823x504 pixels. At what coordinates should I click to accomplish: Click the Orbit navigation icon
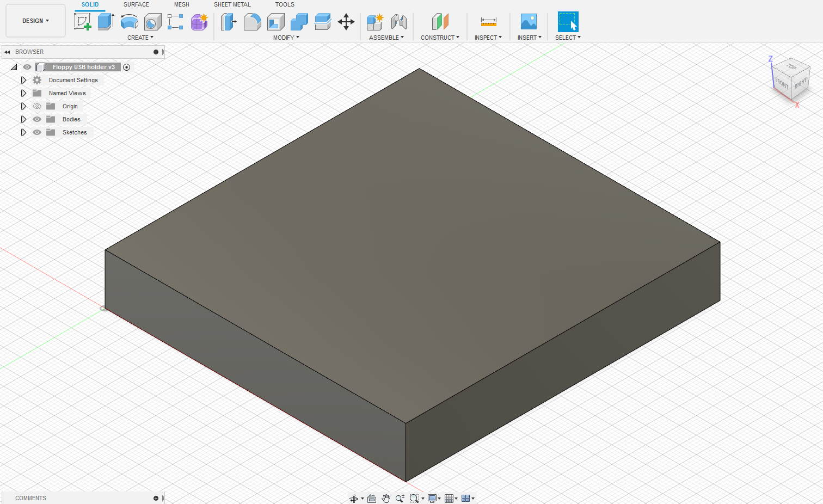[x=354, y=499]
